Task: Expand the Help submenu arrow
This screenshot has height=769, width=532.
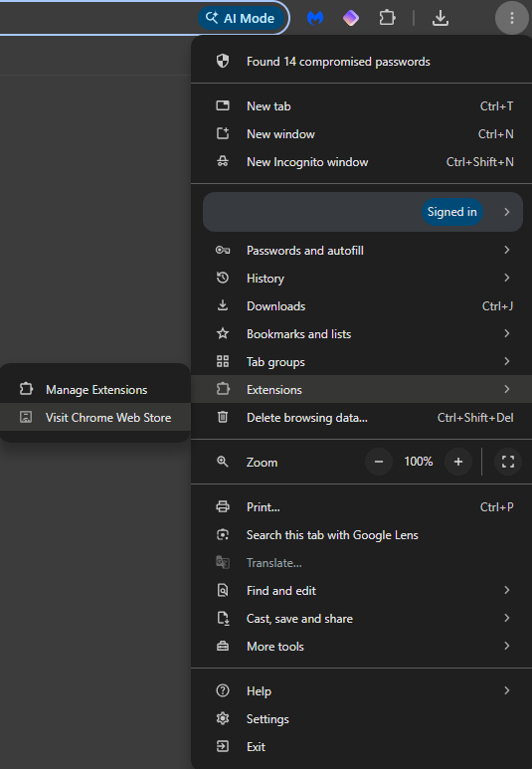Action: coord(506,690)
